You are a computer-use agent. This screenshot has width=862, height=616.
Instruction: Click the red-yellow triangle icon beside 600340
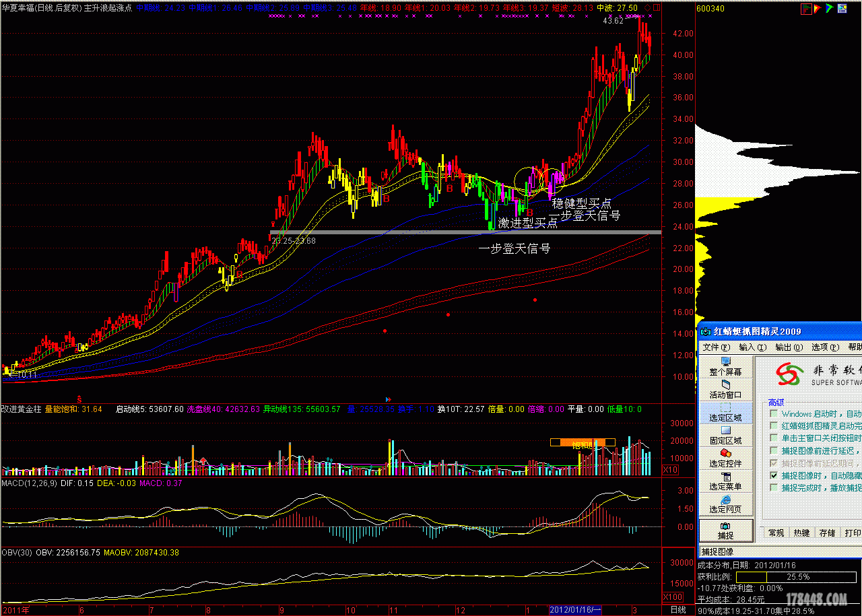pyautogui.click(x=818, y=8)
